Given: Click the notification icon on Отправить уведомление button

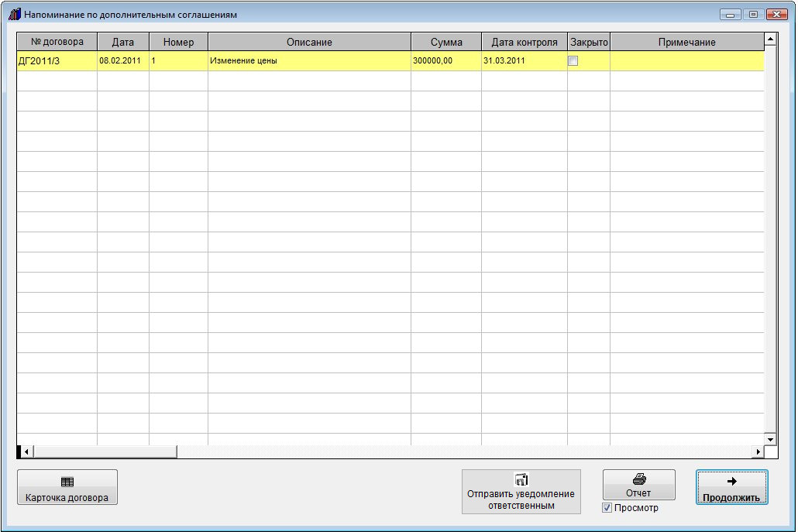Looking at the screenshot, I should coord(521,479).
